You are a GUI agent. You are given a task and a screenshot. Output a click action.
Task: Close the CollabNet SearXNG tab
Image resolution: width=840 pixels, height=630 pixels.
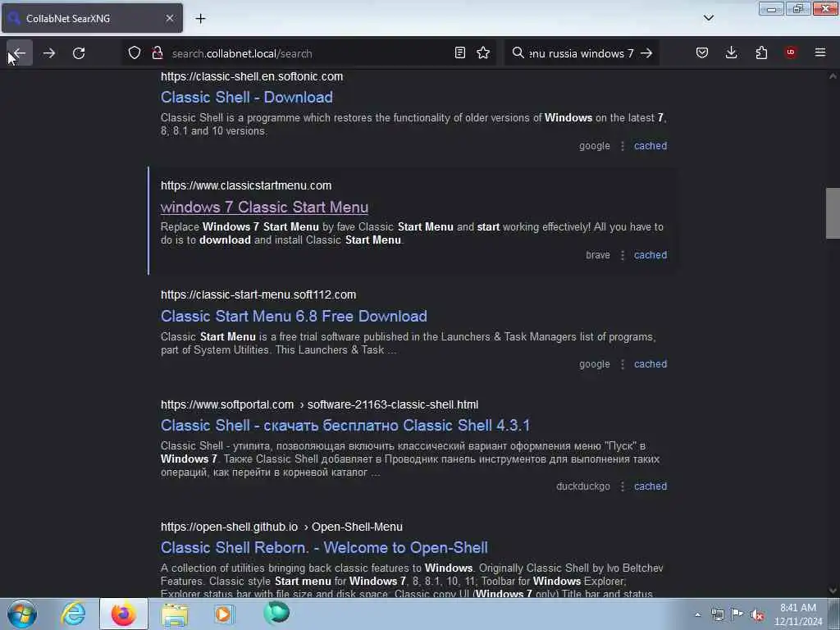pyautogui.click(x=169, y=18)
